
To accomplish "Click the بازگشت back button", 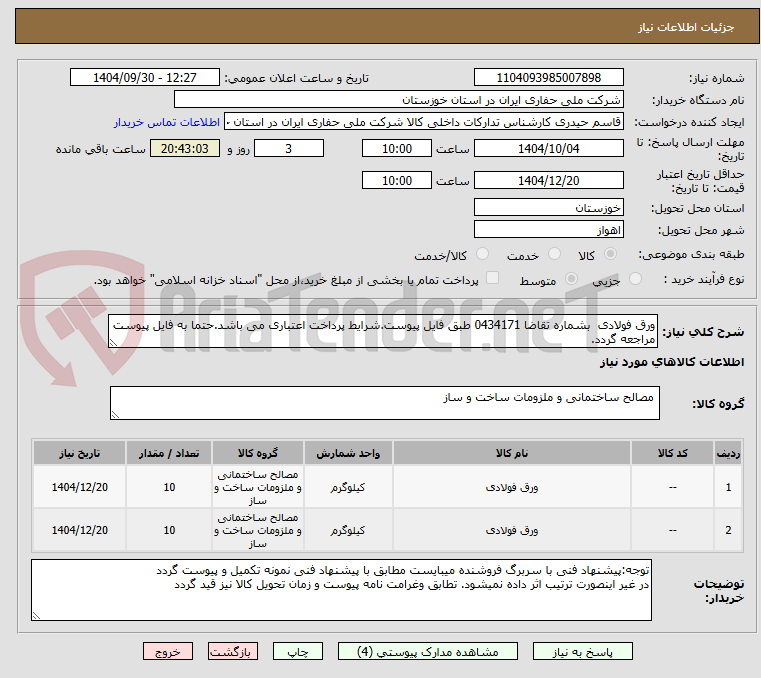I will tap(233, 651).
